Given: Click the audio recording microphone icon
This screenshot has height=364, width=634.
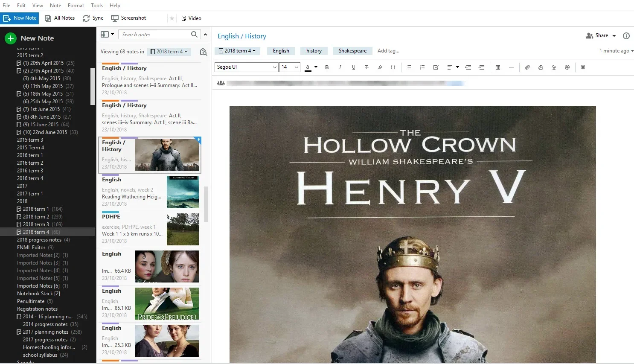Looking at the screenshot, I should 554,67.
